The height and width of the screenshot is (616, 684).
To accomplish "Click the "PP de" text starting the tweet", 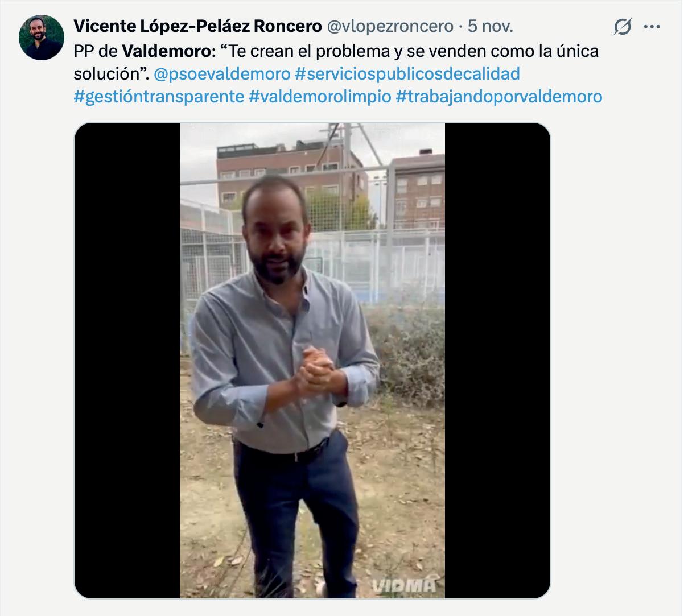I will [x=96, y=51].
